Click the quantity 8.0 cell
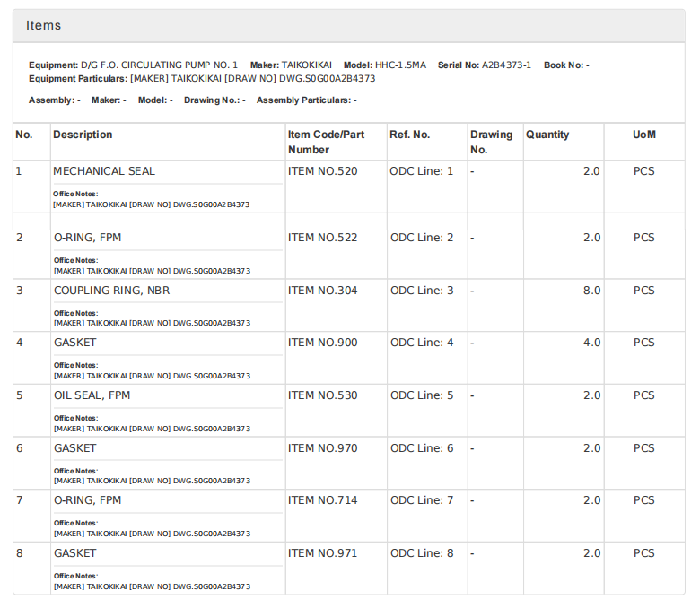Screen dimensions: 700x608 pyautogui.click(x=591, y=291)
